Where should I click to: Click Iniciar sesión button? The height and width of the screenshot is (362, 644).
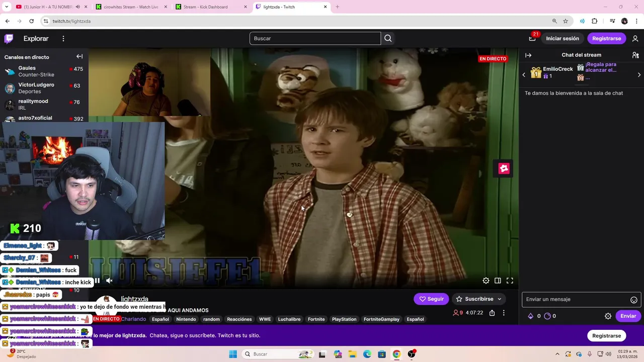(x=562, y=38)
